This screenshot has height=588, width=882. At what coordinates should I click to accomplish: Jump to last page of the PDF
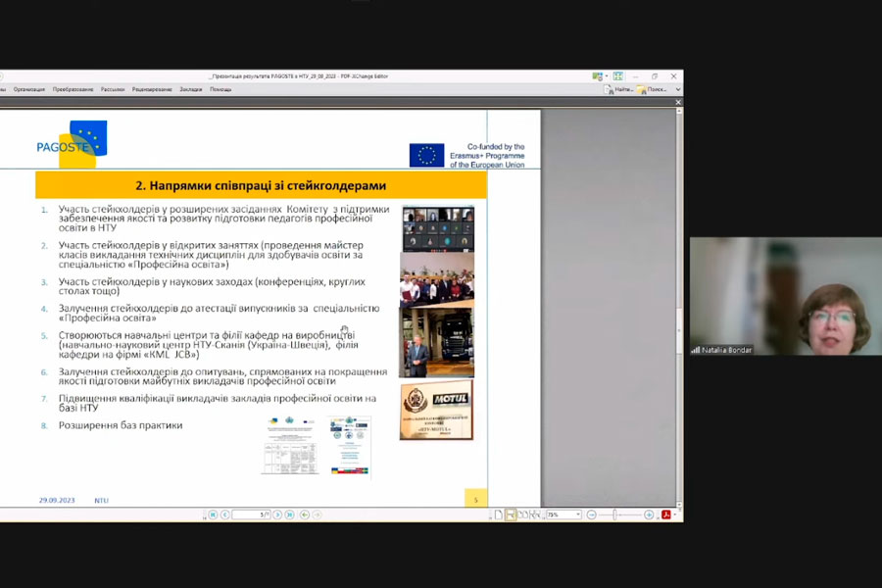click(290, 514)
